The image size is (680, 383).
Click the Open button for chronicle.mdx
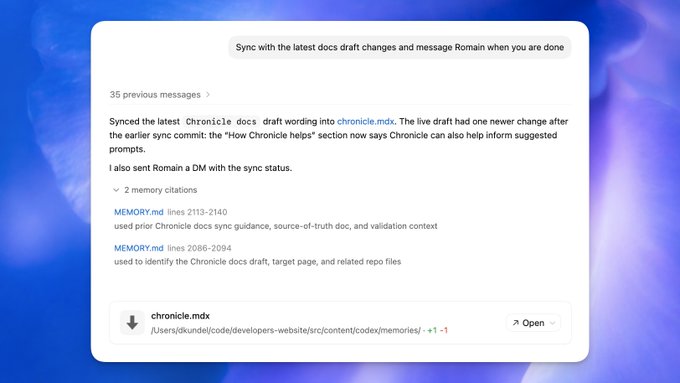click(528, 323)
